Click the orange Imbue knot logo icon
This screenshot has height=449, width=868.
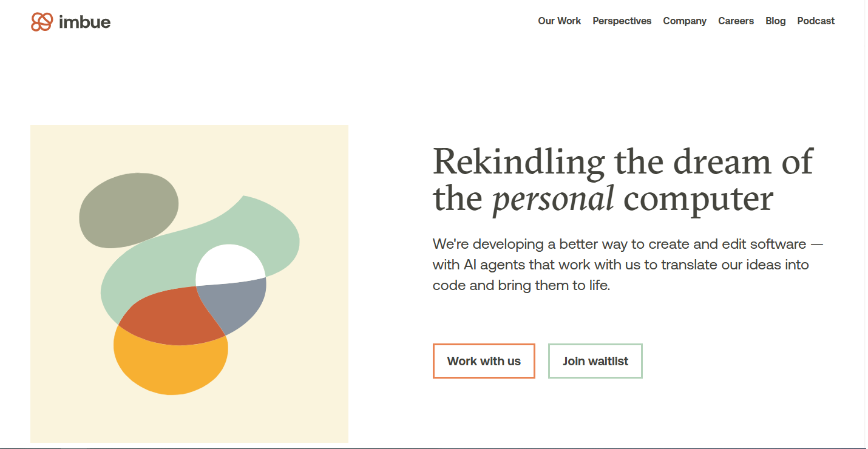coord(42,22)
